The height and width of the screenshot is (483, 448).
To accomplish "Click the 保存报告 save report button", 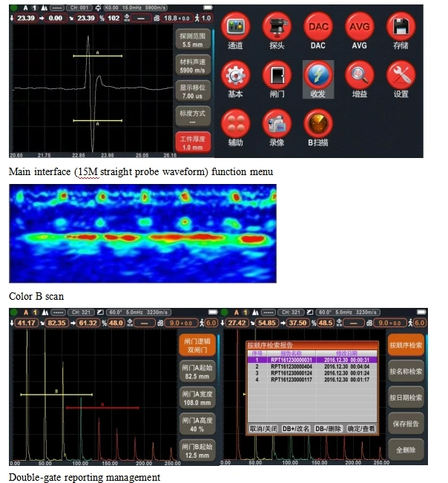I will click(406, 424).
